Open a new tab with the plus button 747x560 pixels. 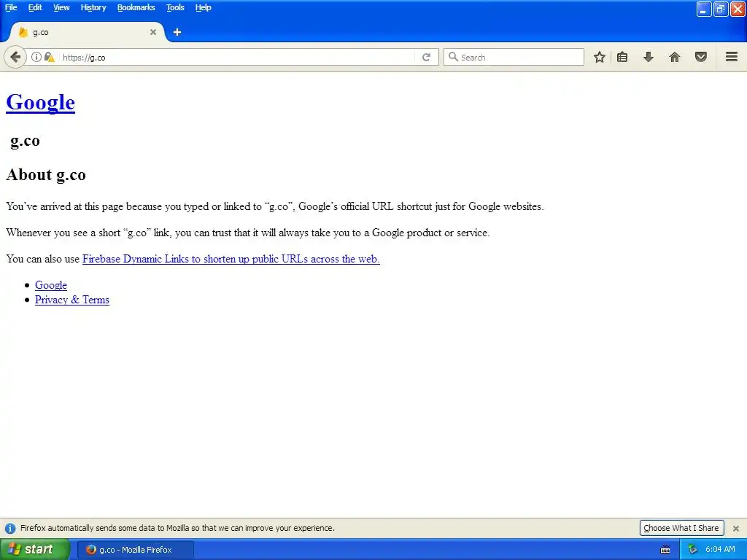click(177, 32)
